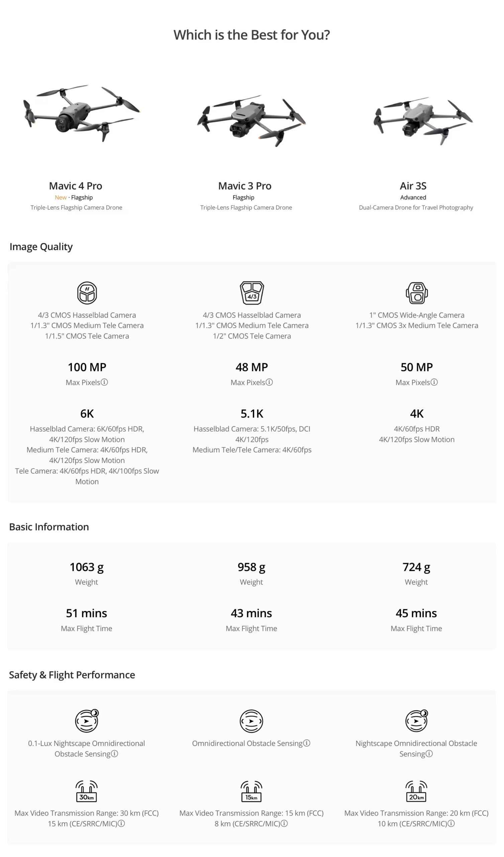The image size is (504, 857).
Task: Open info next to 15 km (CE/SRRC/MIC) for Mavic 4 Pro
Action: (x=121, y=823)
